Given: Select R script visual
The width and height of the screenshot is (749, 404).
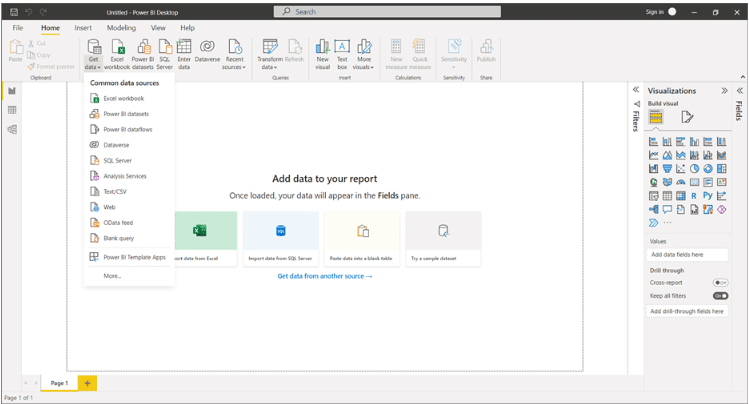Looking at the screenshot, I should click(x=694, y=196).
